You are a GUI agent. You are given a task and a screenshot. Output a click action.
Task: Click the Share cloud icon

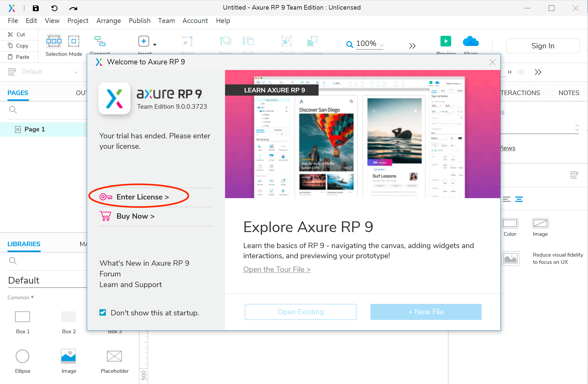[471, 41]
